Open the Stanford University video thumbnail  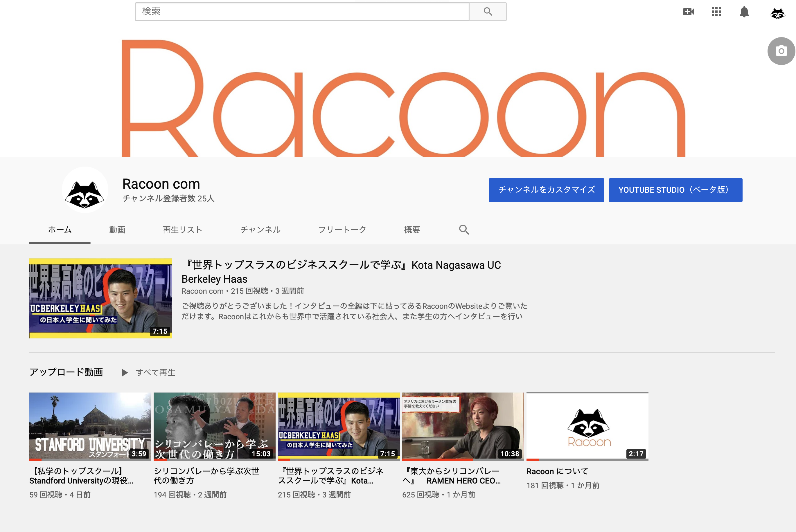click(90, 426)
